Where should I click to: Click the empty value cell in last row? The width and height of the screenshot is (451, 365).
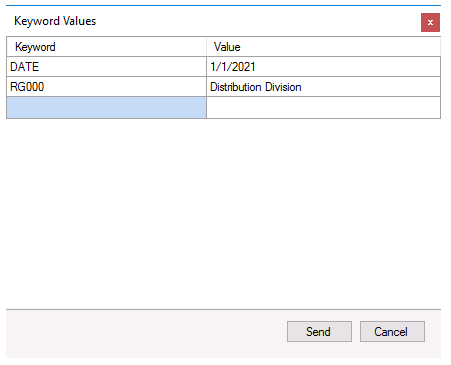coord(323,107)
